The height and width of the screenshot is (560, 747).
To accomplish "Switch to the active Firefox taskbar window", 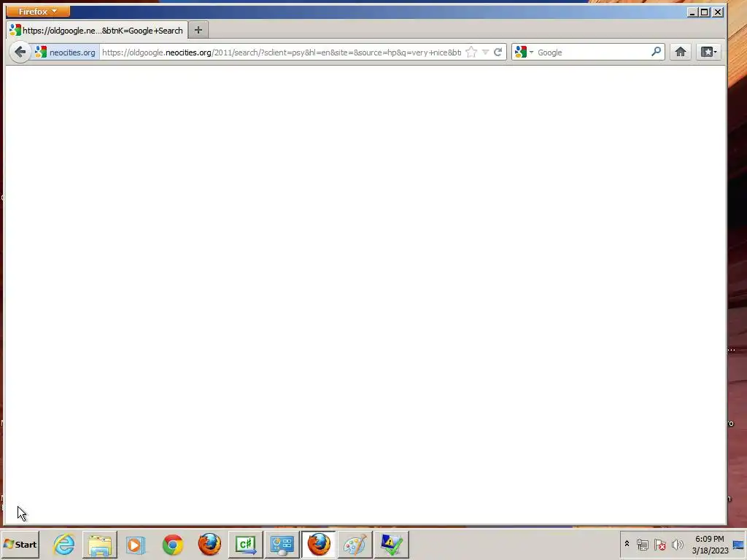I will [318, 544].
